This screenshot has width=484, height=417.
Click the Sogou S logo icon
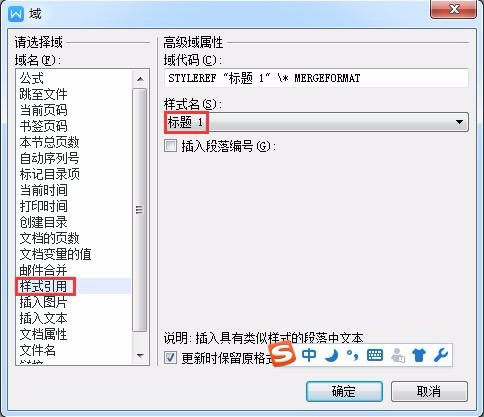(x=282, y=354)
